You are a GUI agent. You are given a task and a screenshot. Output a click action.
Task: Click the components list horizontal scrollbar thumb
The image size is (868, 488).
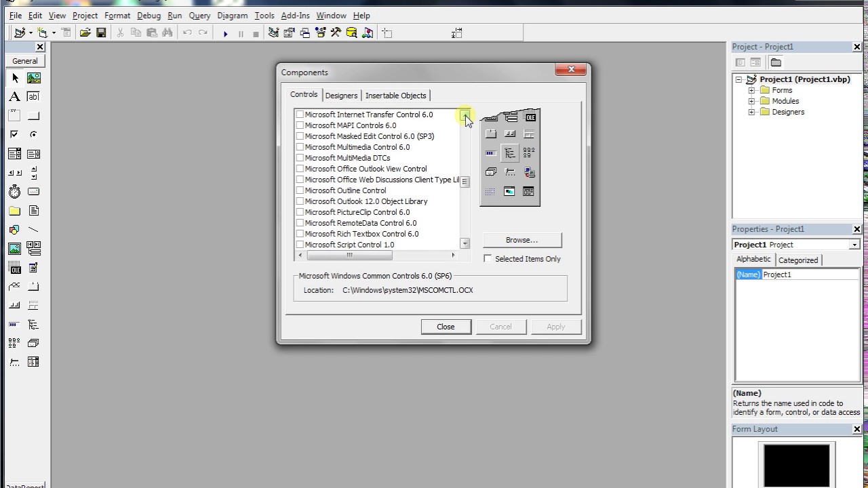point(350,256)
